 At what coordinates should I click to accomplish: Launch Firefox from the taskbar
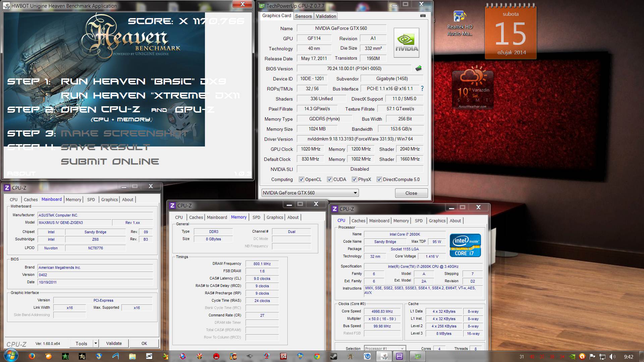[32, 356]
